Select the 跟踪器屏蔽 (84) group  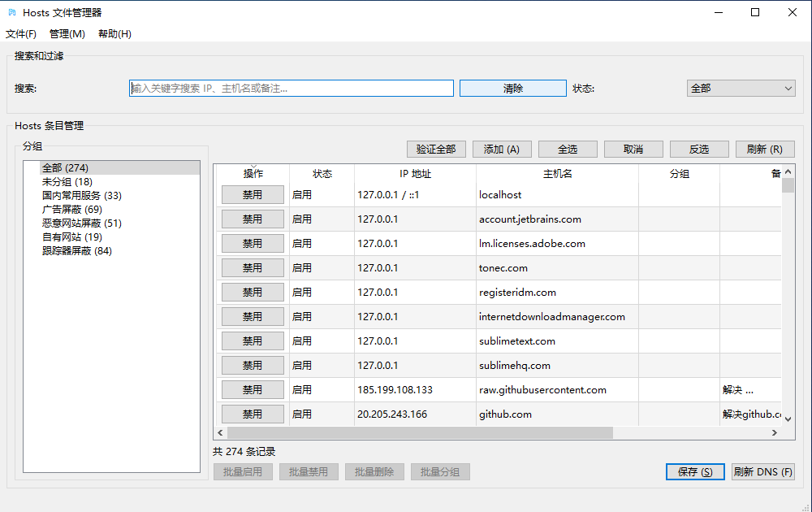[x=73, y=250]
